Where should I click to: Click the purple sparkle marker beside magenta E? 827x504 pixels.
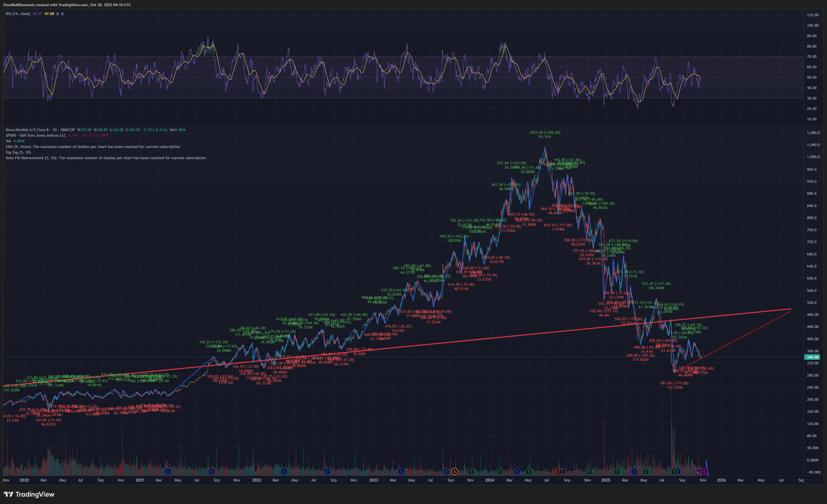click(x=698, y=472)
